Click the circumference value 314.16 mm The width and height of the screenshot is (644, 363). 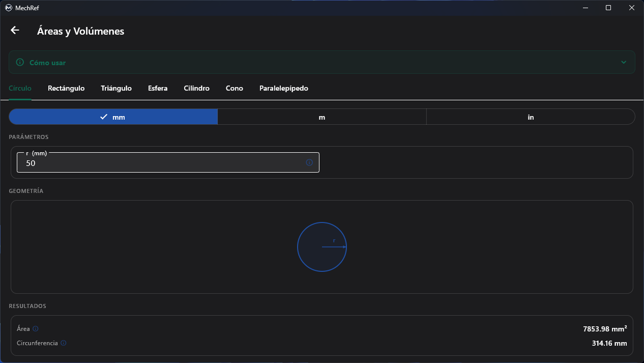click(609, 343)
